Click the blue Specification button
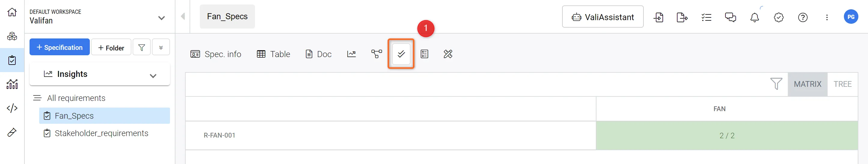Image resolution: width=868 pixels, height=164 pixels. point(60,47)
